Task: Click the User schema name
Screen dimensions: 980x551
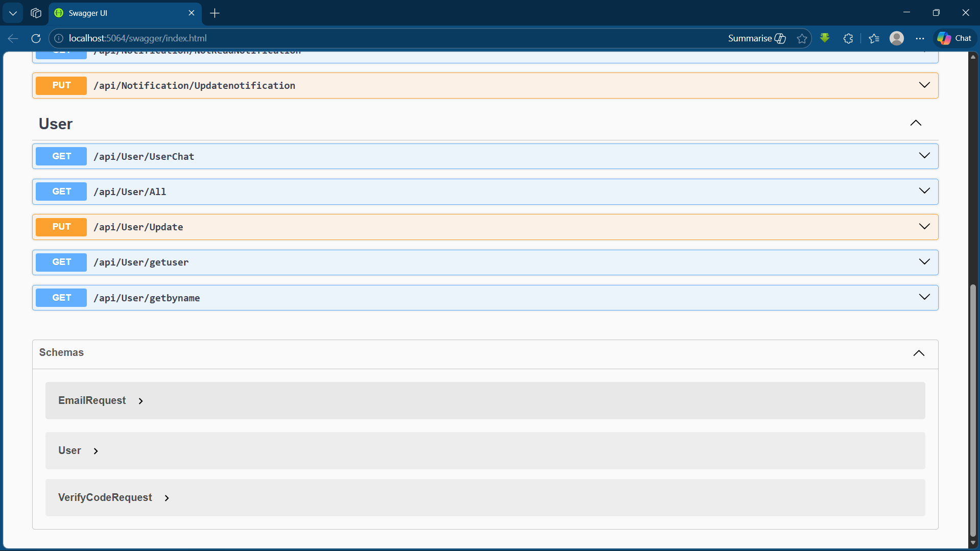Action: point(69,450)
